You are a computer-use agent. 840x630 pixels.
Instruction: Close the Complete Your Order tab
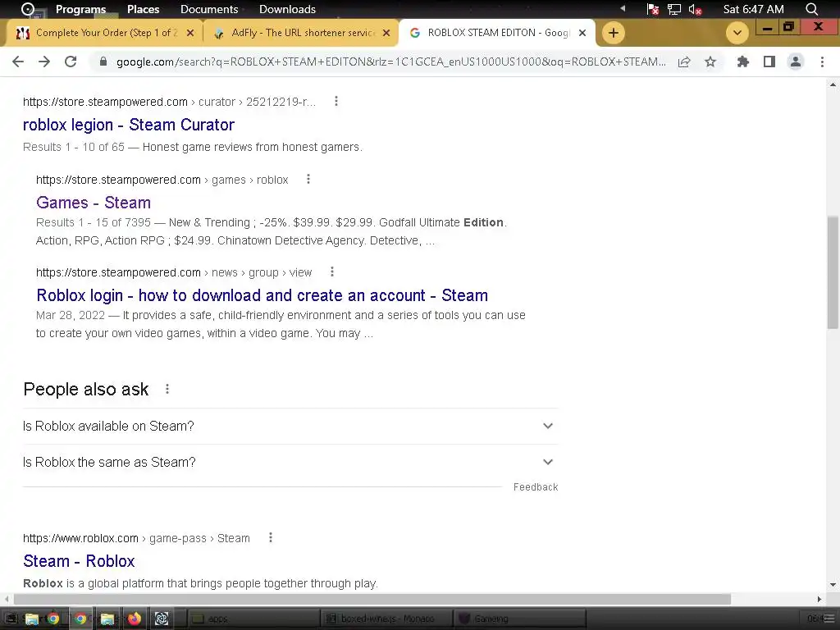coord(190,33)
